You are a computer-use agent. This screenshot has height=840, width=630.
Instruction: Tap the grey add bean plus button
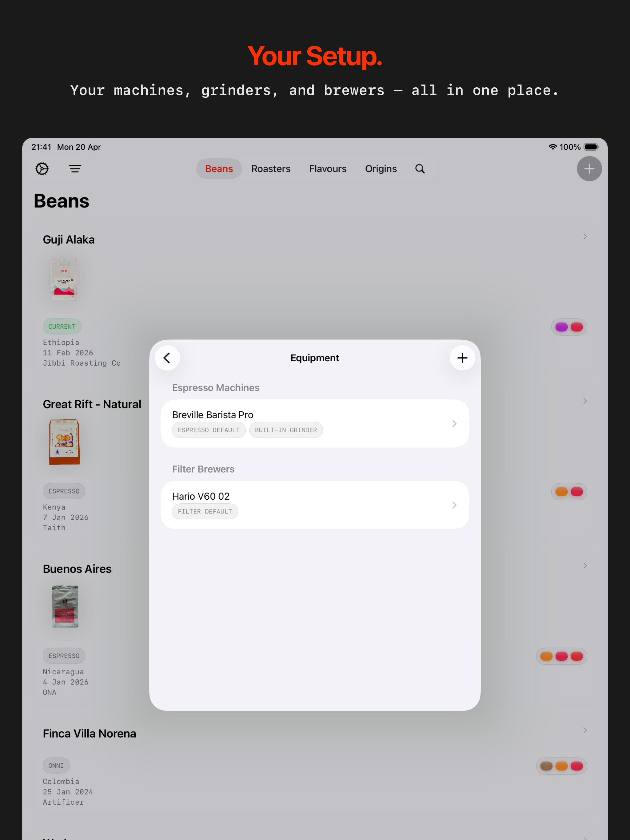click(x=589, y=168)
